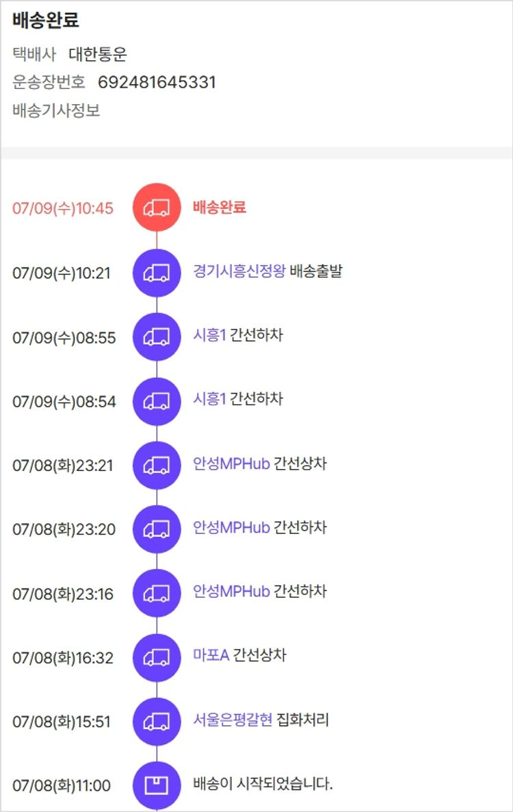This screenshot has height=812, width=513.
Task: Select tracking number 692481645331
Action: (157, 83)
